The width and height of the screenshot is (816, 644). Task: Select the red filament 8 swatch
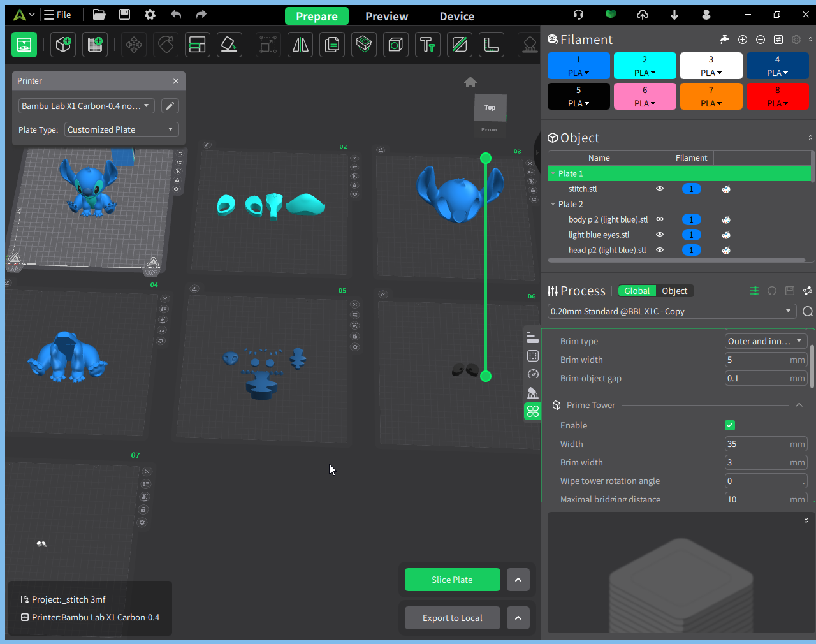(778, 96)
